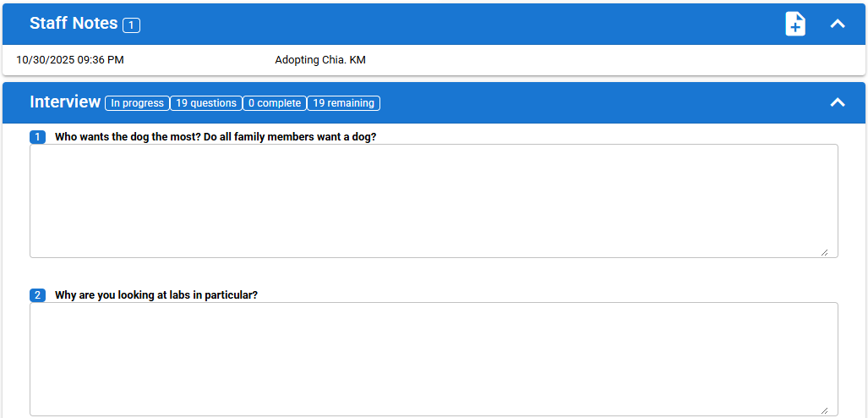This screenshot has height=418, width=868.
Task: Add a new staff note
Action: point(794,24)
